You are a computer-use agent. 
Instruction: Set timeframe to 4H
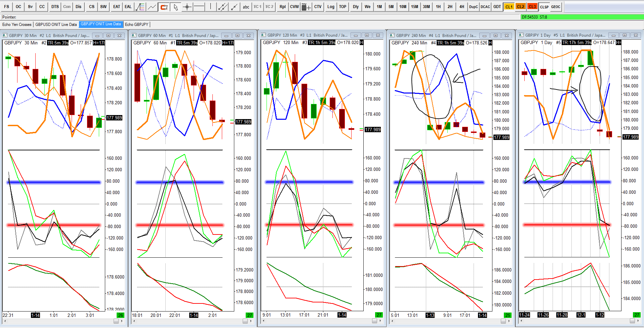pos(462,7)
